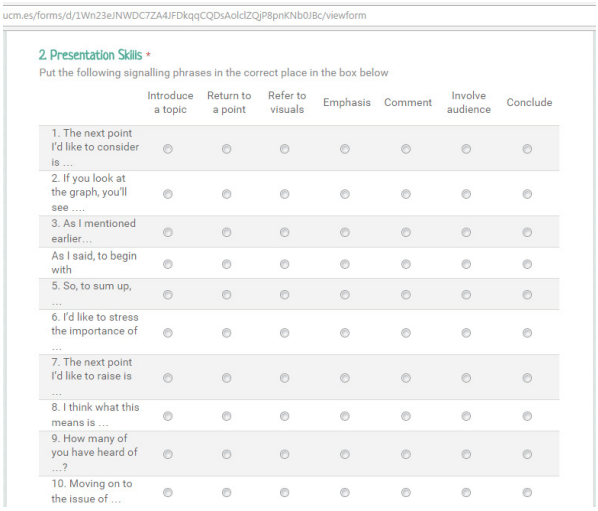Choose 'Conclude' for 'I think what this means is'
The height and width of the screenshot is (511, 598).
[x=527, y=416]
